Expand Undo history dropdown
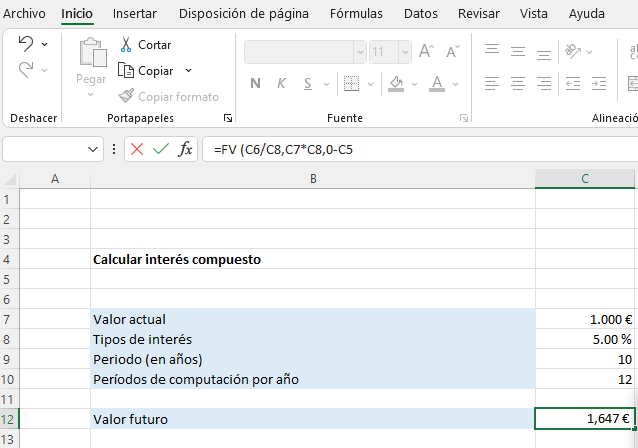 click(x=45, y=44)
